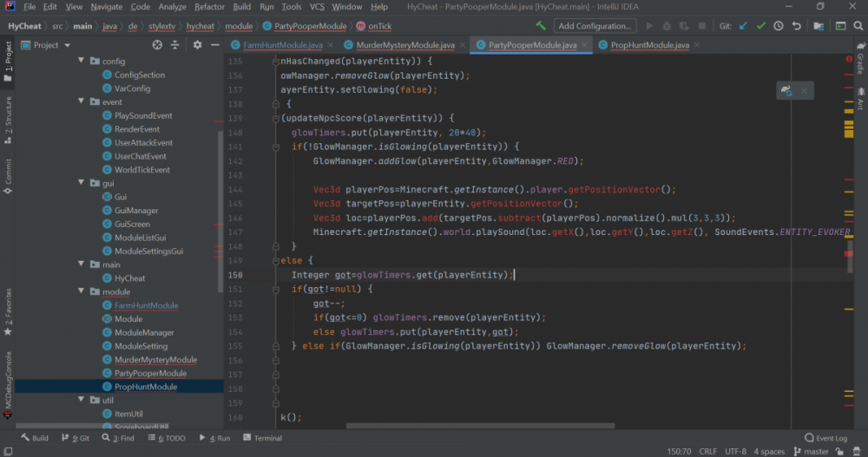This screenshot has height=457, width=868.
Task: Open the VCS menu
Action: 317,7
